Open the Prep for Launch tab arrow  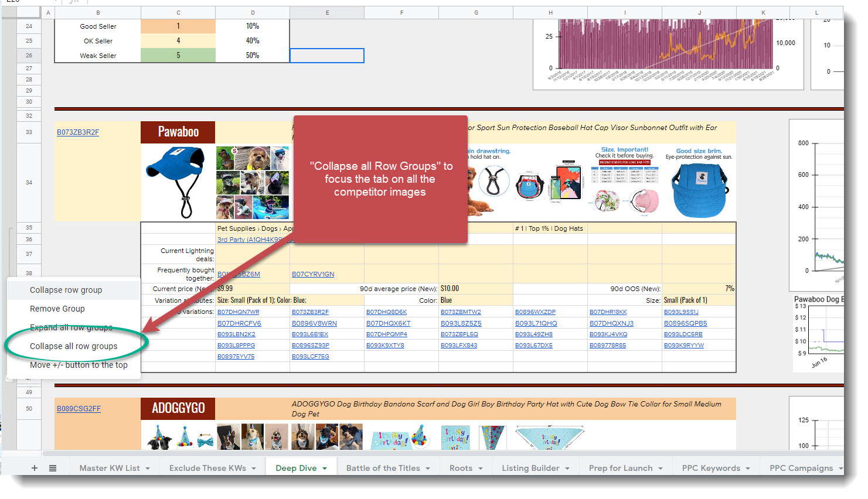coord(661,469)
